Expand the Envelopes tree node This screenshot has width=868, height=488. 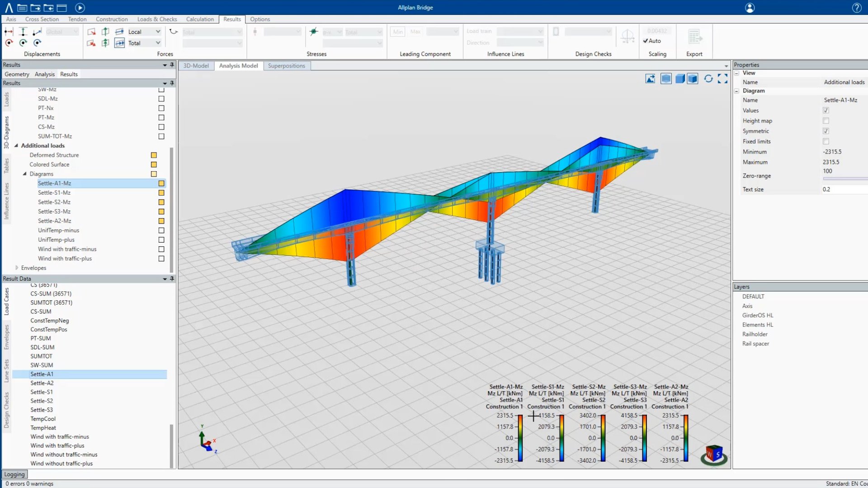17,267
